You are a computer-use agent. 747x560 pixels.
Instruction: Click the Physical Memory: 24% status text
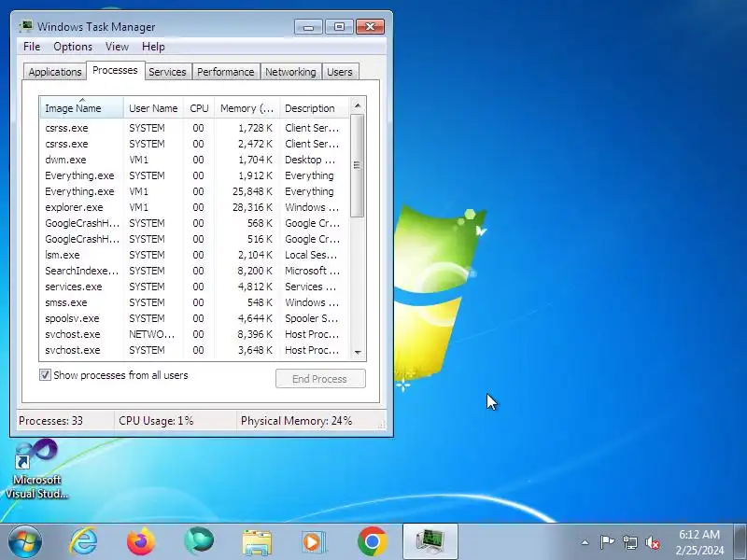(296, 421)
